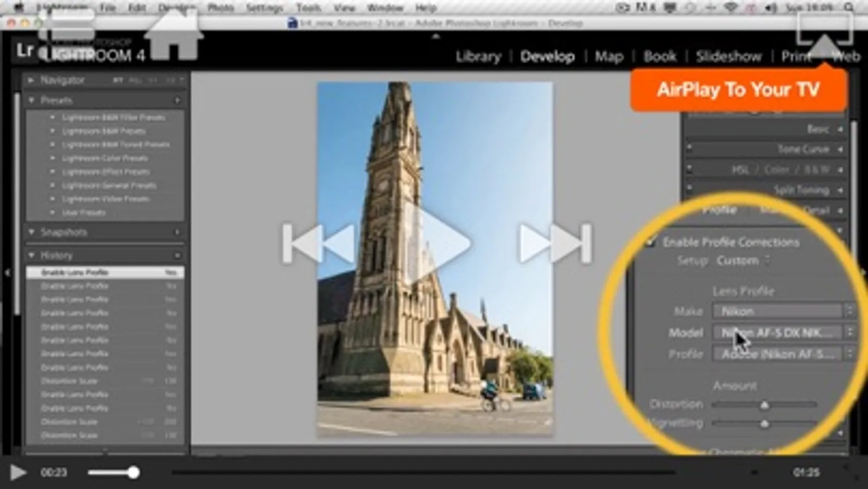Click the AirPlay To Your TV button
Screen dimensions: 868x489
[738, 90]
